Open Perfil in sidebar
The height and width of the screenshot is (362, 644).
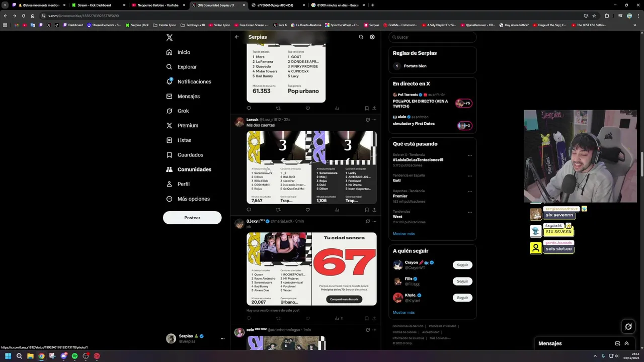(x=178, y=184)
